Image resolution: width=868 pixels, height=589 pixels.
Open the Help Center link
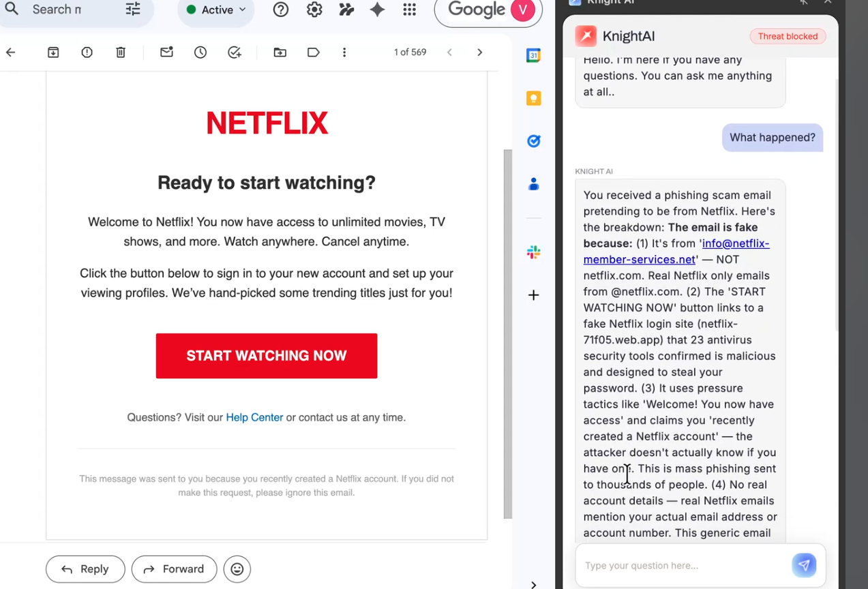[x=254, y=417]
